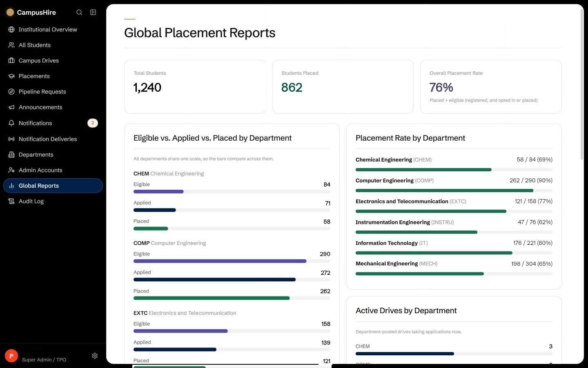Open the Placements section
588x368 pixels.
point(53,76)
